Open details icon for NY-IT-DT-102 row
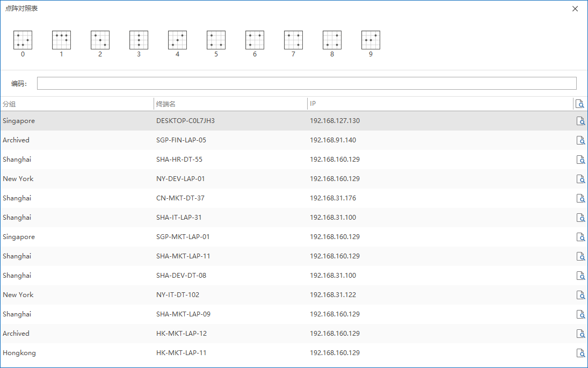Screen dimensions: 588x368 click(580, 295)
